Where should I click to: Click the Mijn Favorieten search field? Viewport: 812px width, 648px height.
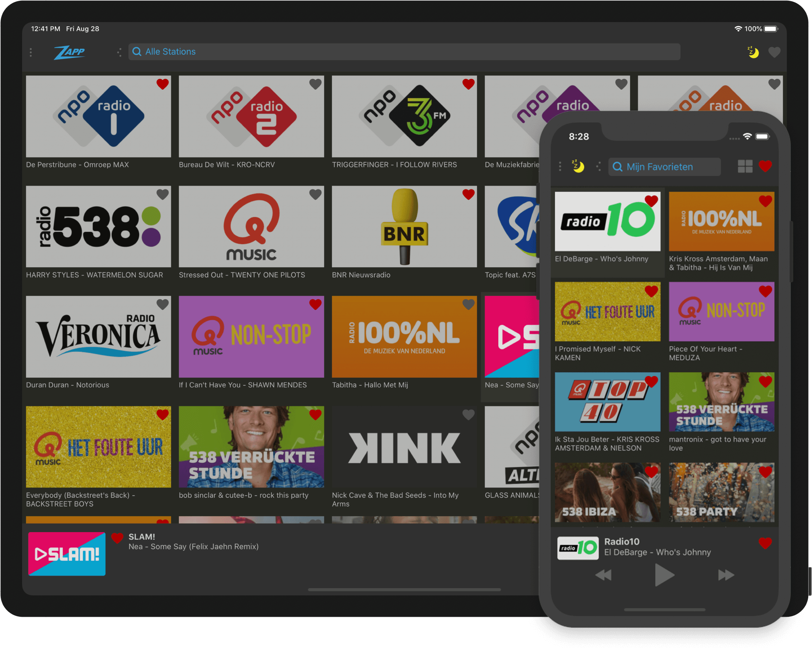coord(664,167)
